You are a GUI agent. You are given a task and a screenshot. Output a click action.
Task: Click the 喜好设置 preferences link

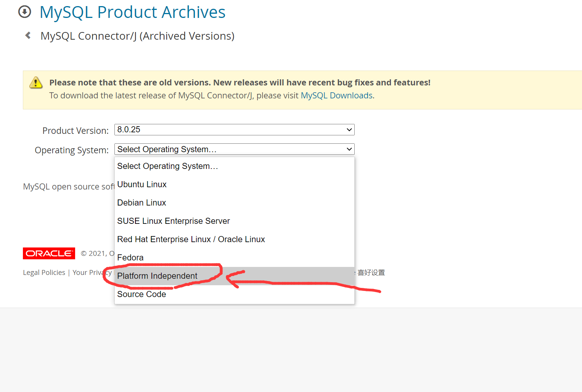point(371,273)
